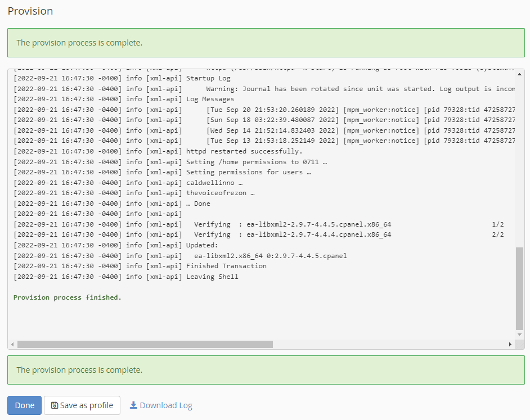Click the floppy disk icon in Save as profile
Image resolution: width=530 pixels, height=420 pixels.
[x=55, y=405]
